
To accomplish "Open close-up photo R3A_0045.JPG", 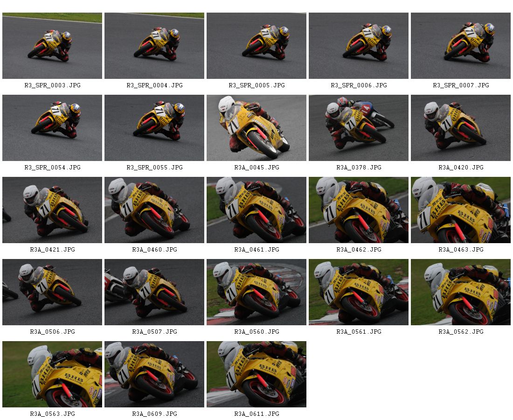I will tap(256, 128).
